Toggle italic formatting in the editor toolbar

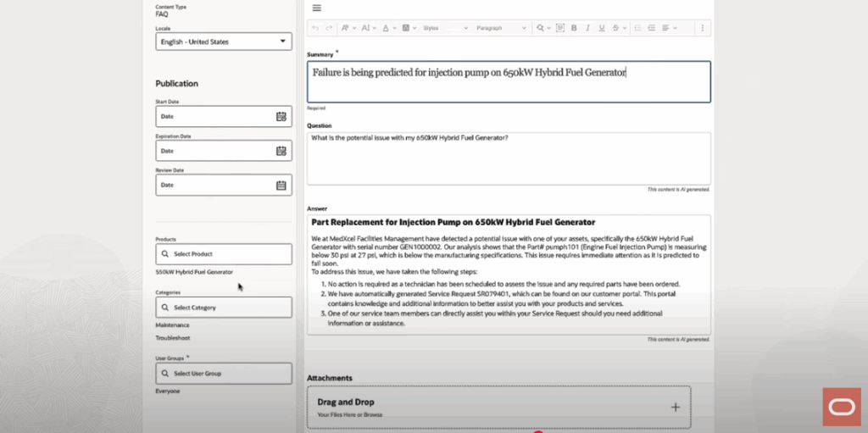(587, 28)
